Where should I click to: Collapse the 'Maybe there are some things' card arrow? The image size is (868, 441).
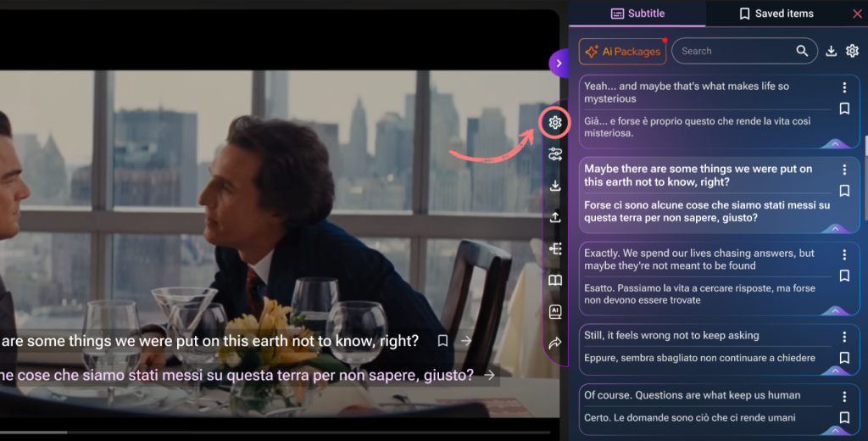click(835, 229)
